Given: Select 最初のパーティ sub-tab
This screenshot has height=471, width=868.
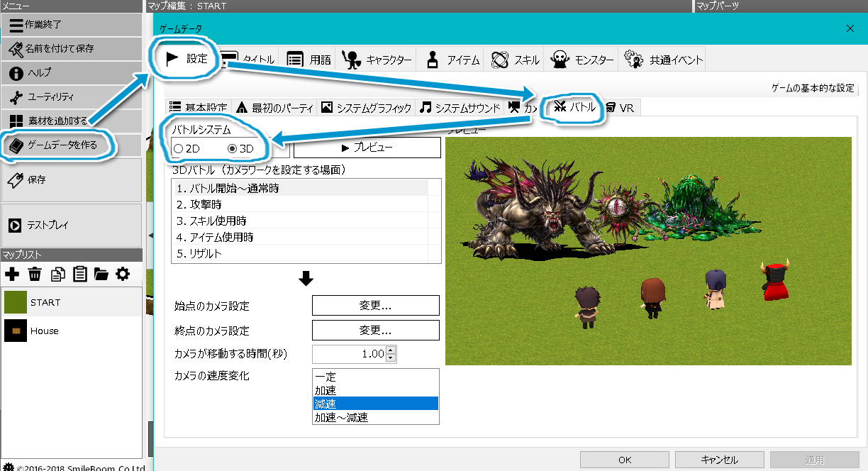Looking at the screenshot, I should pos(274,108).
